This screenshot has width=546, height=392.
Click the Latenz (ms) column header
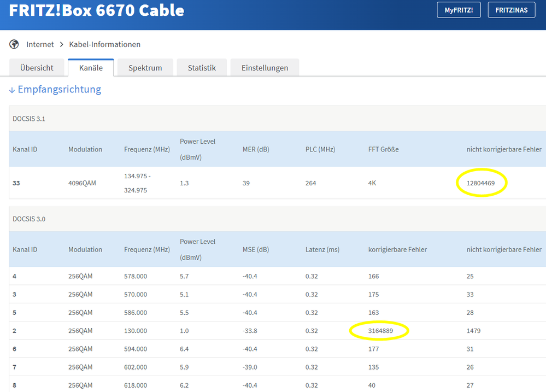coord(322,249)
